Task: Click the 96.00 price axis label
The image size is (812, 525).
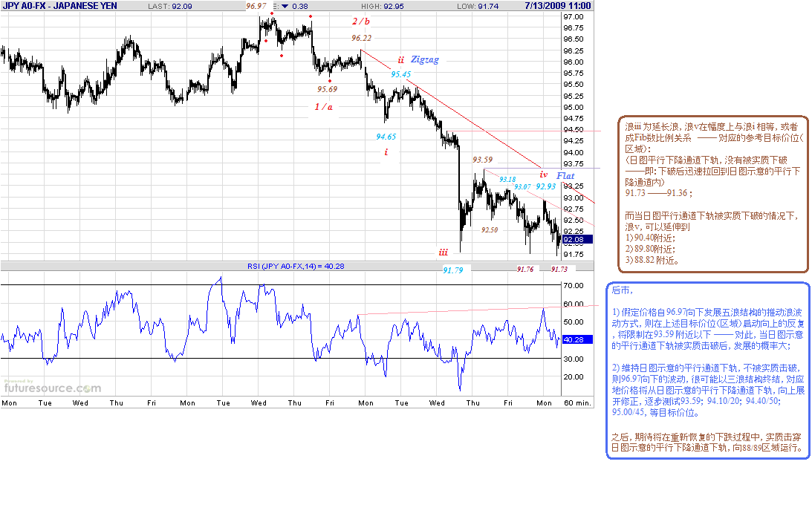Action: 574,62
